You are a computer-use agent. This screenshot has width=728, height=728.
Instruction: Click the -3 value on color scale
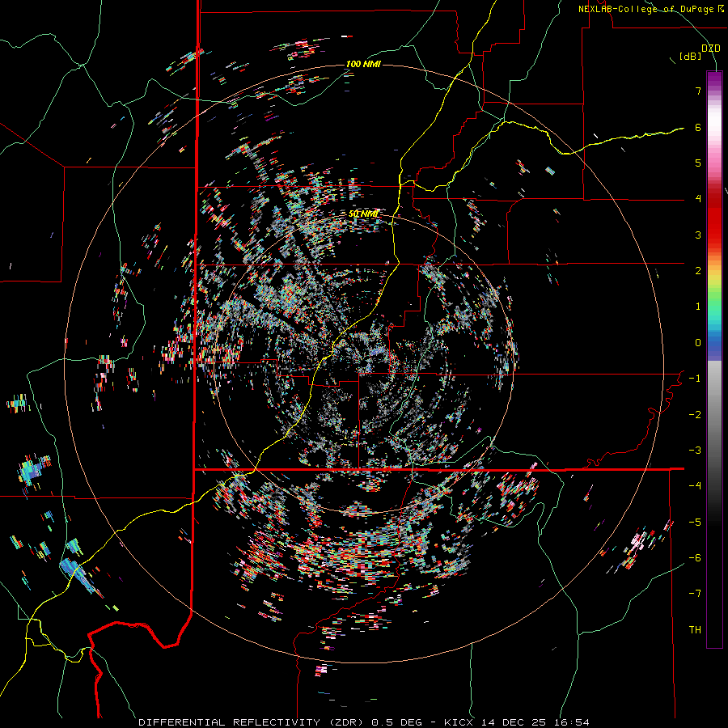(695, 451)
